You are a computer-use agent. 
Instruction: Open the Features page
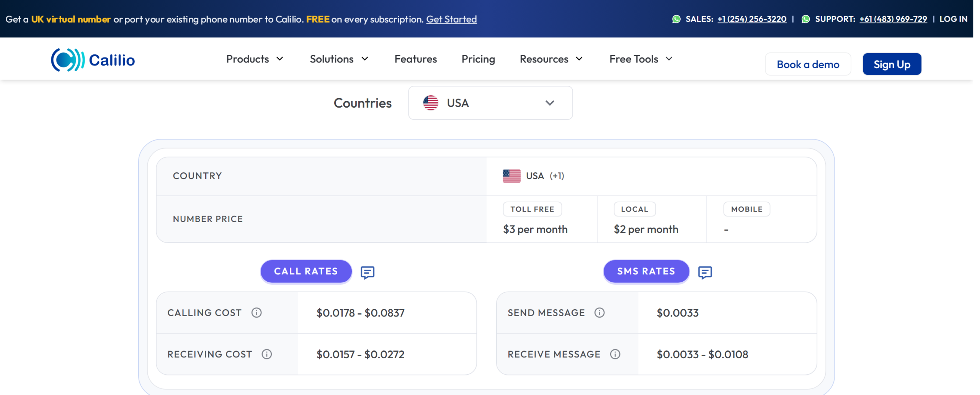(416, 59)
